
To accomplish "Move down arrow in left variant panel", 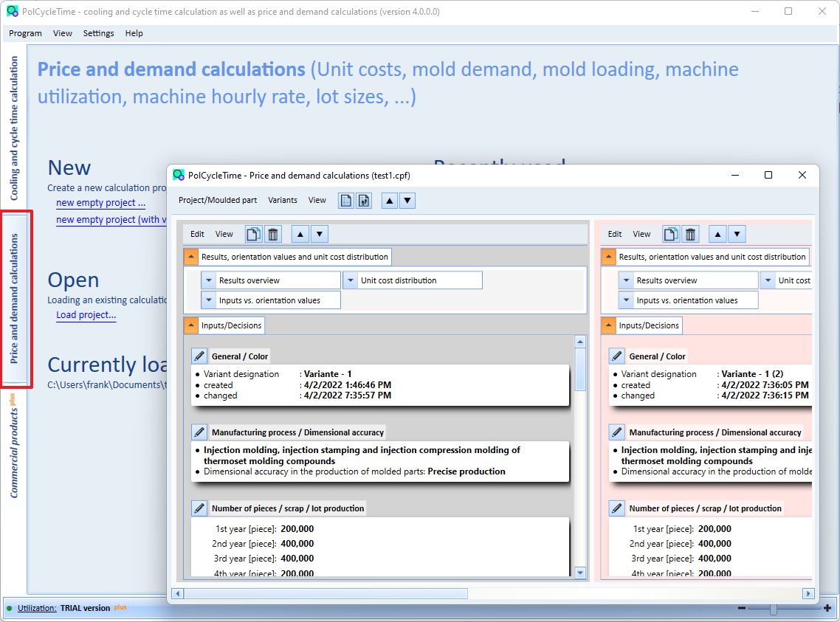I will 320,234.
